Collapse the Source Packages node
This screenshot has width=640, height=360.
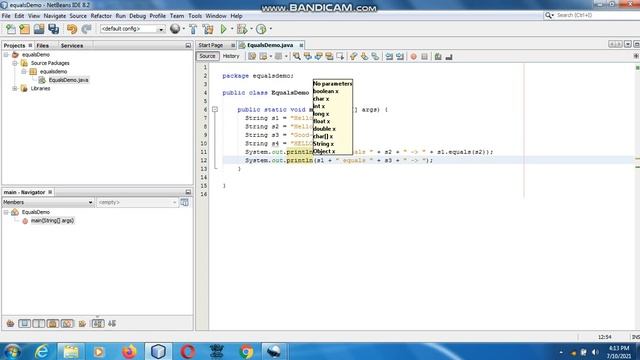(15, 63)
